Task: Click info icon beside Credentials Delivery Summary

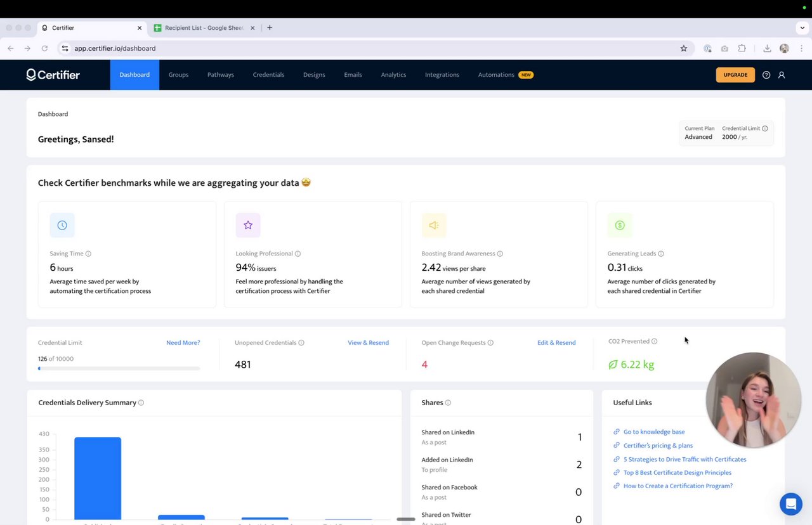Action: pos(141,403)
